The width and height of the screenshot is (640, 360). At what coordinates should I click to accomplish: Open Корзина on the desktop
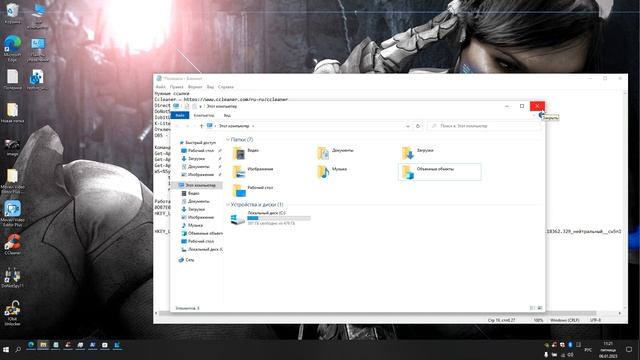coord(12,14)
